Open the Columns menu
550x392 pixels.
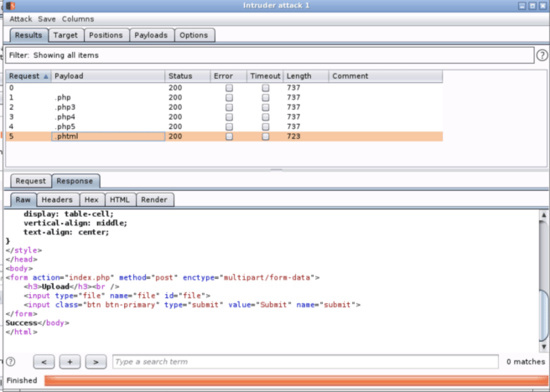click(x=78, y=18)
